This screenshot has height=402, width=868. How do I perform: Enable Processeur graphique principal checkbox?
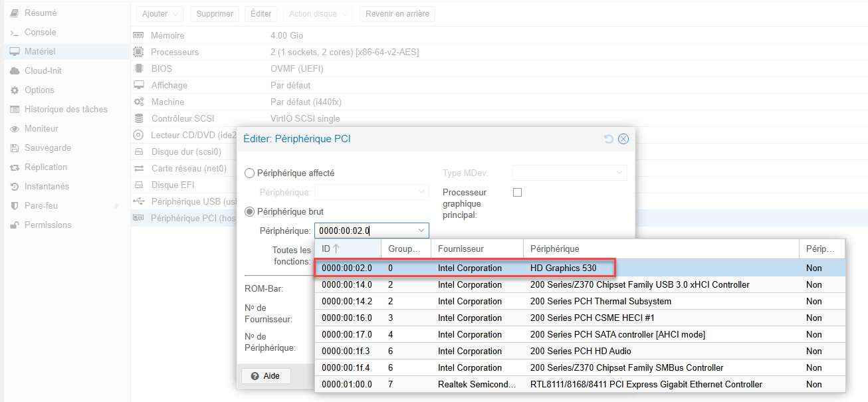click(518, 193)
